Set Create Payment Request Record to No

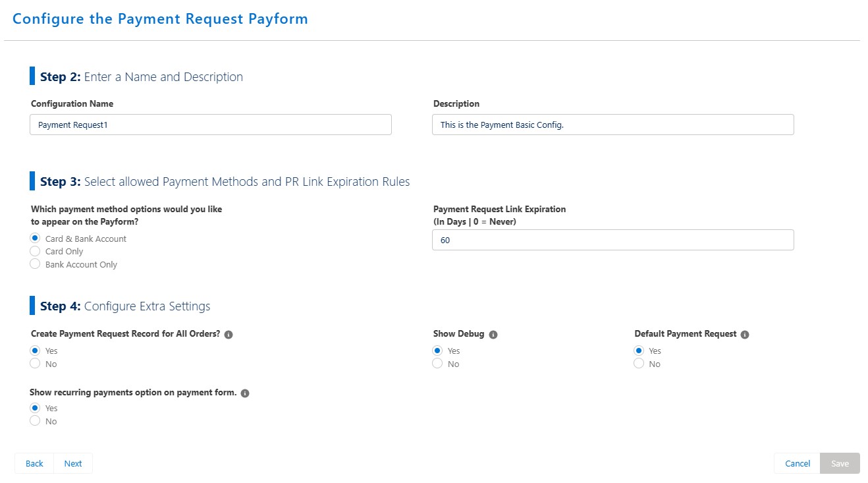point(36,364)
